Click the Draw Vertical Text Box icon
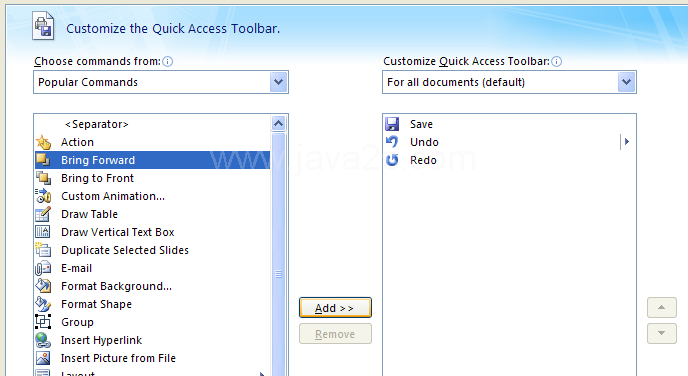 (x=43, y=232)
